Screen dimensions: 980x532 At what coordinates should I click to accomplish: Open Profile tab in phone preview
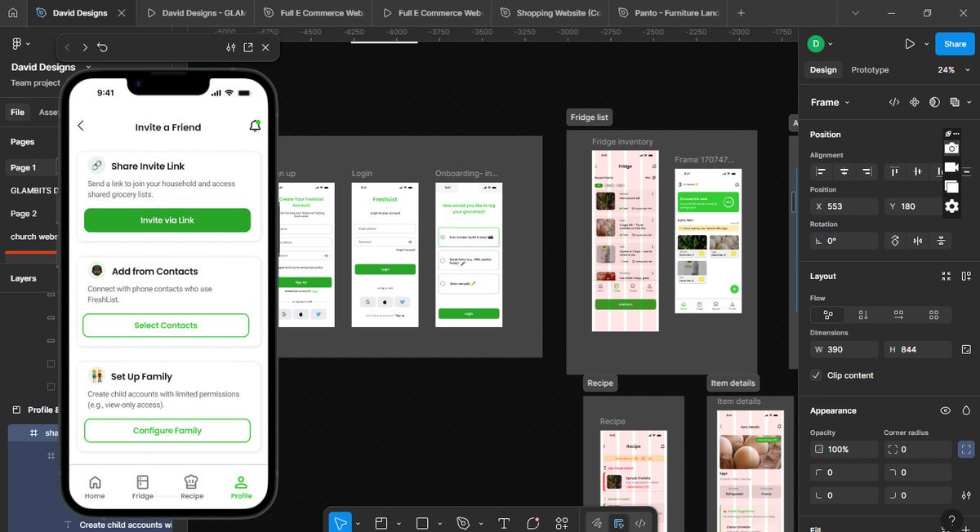tap(241, 487)
